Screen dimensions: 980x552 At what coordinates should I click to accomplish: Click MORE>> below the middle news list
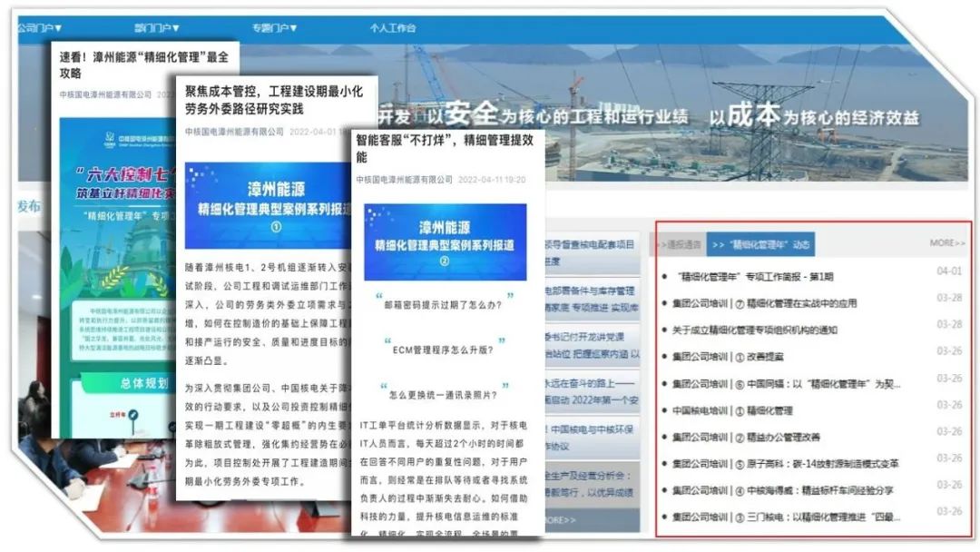(561, 520)
